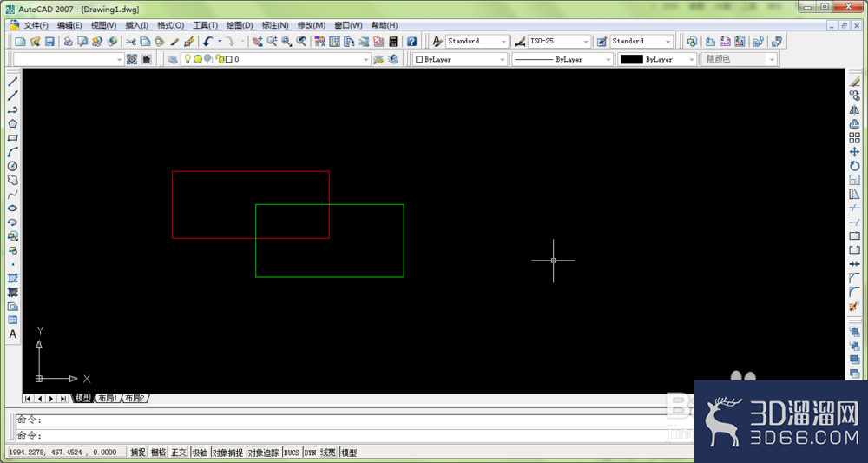Click the Move modify tool

tap(855, 152)
